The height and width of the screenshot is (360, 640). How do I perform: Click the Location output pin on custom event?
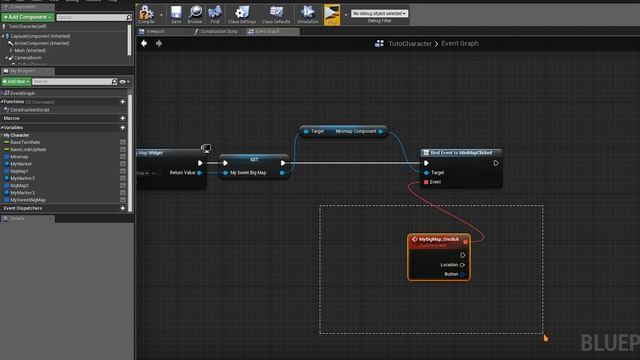pyautogui.click(x=462, y=265)
